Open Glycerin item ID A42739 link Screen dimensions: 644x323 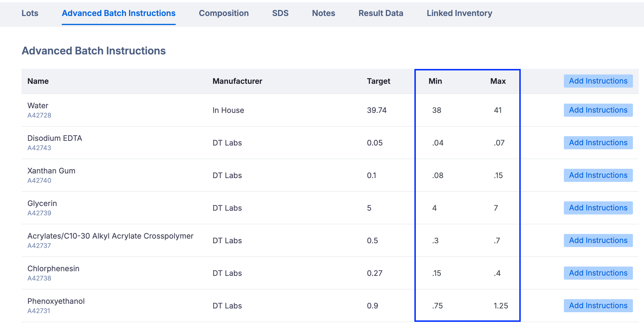tap(39, 213)
